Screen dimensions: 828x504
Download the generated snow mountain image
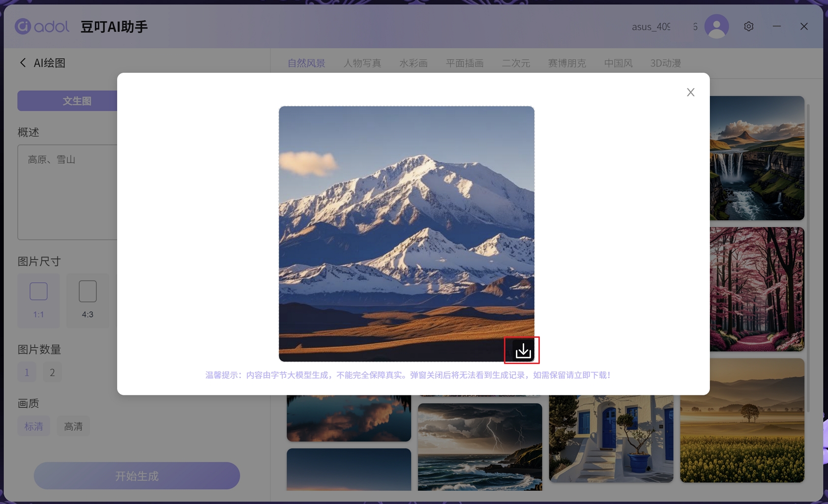[523, 351]
